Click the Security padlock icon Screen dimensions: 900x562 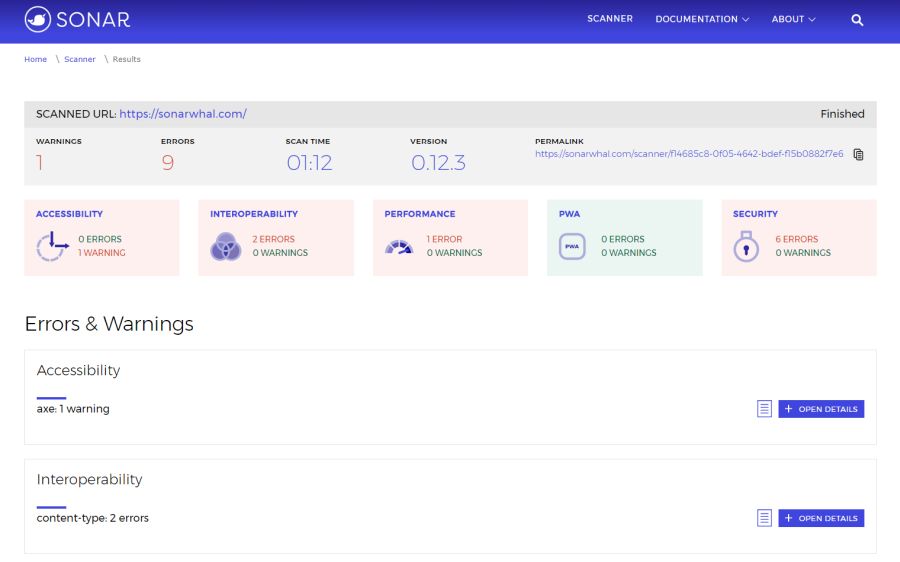747,246
